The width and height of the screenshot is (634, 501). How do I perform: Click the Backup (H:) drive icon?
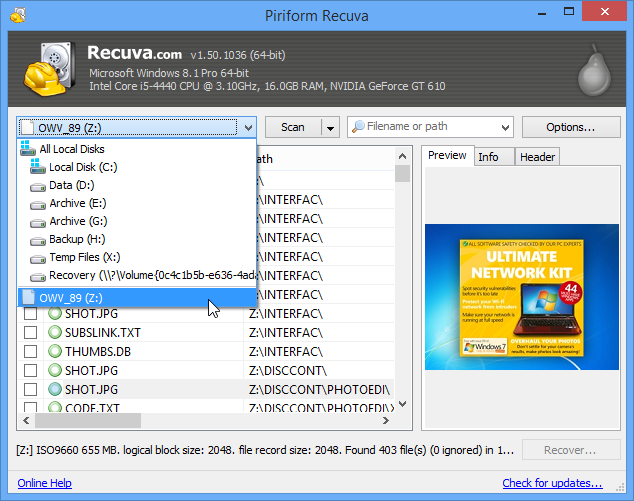[38, 241]
